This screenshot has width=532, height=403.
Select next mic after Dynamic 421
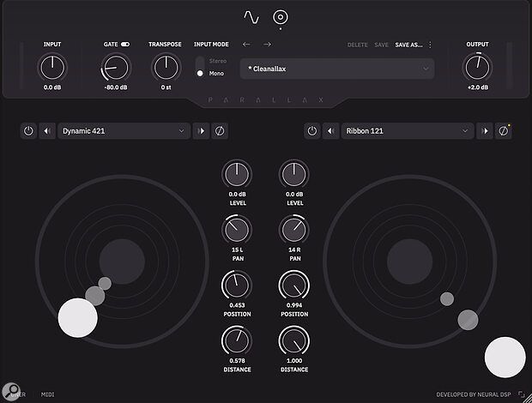(201, 131)
